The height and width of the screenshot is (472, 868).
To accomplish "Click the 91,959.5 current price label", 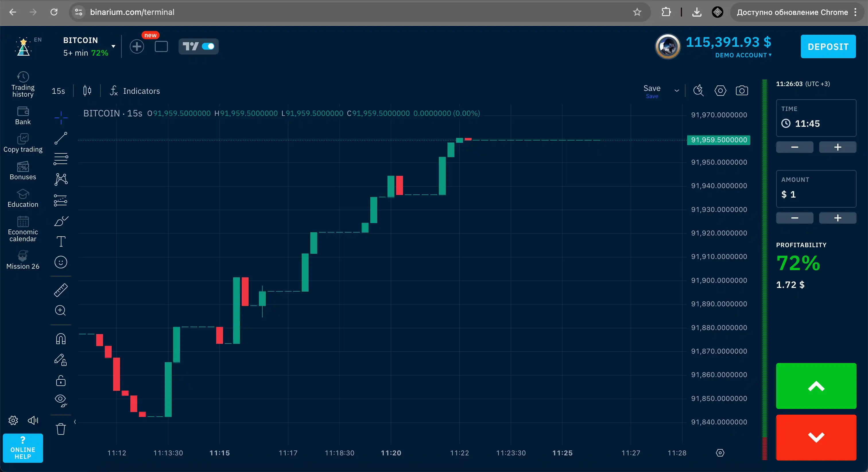I will pos(718,140).
